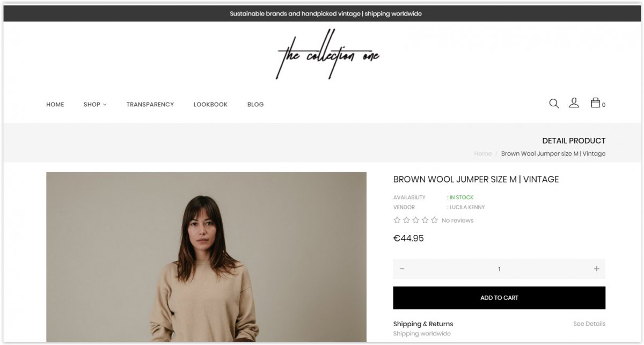Go to the HOME menu item
This screenshot has width=644, height=345.
click(x=55, y=105)
